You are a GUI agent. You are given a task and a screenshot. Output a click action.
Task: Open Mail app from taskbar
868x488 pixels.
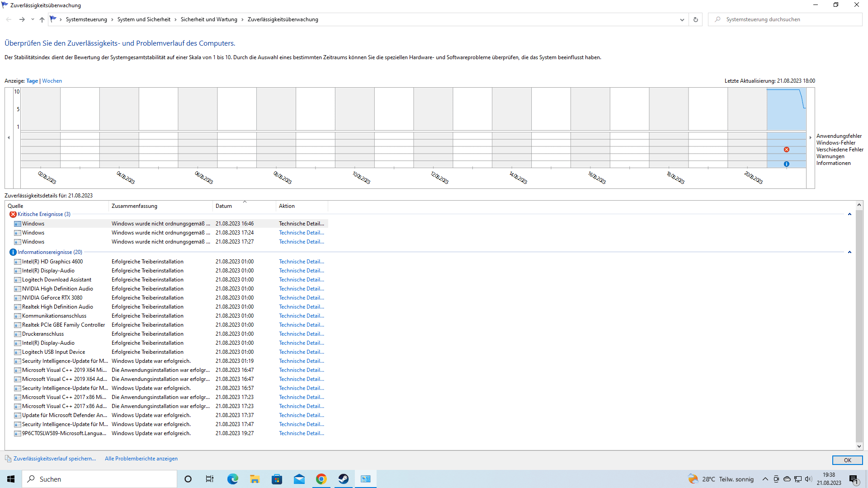pos(299,479)
